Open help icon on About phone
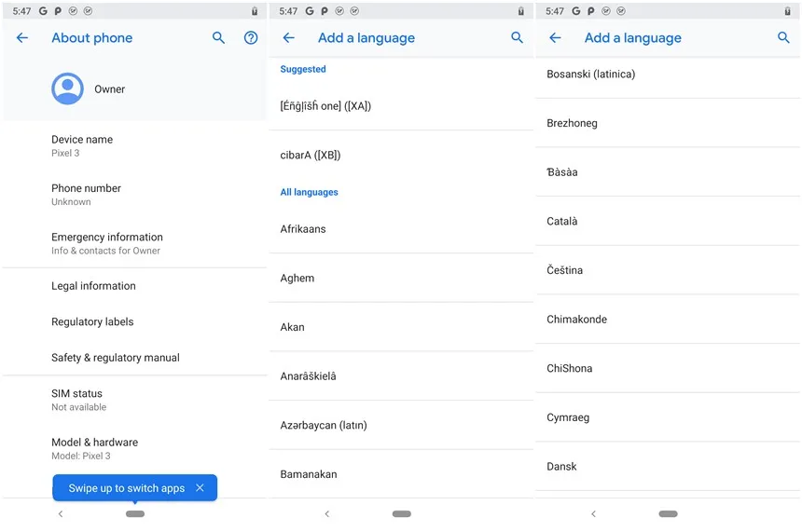802x532 pixels. pos(251,38)
